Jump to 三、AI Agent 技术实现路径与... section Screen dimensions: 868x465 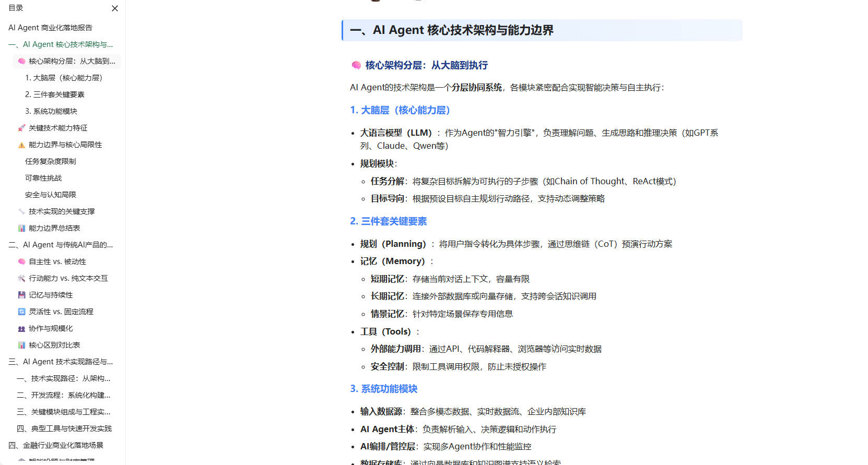(61, 362)
